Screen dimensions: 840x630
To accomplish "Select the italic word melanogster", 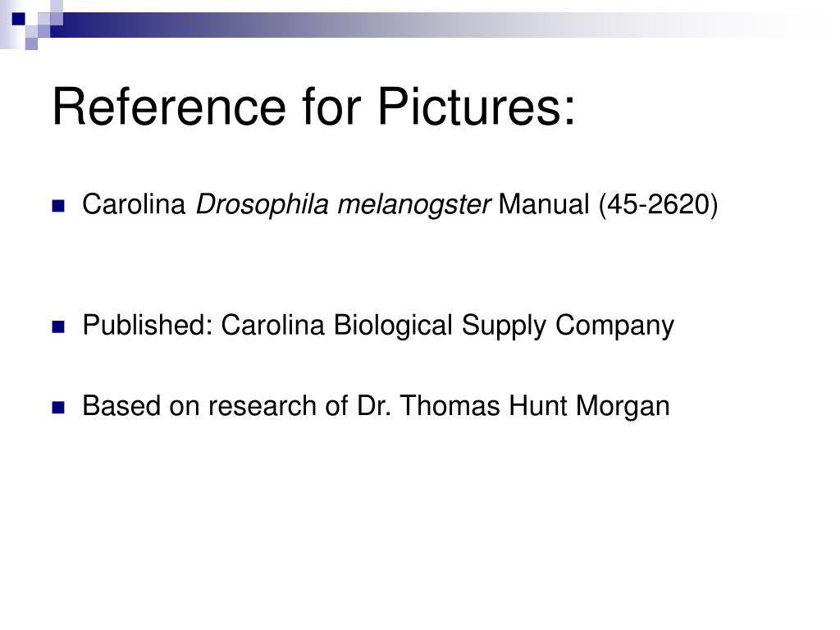I will [x=414, y=205].
